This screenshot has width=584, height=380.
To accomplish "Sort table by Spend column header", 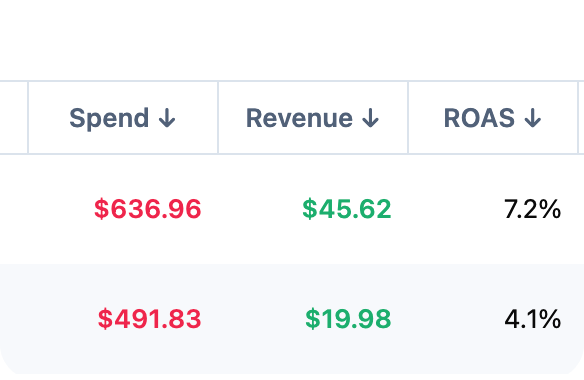I will tap(123, 118).
